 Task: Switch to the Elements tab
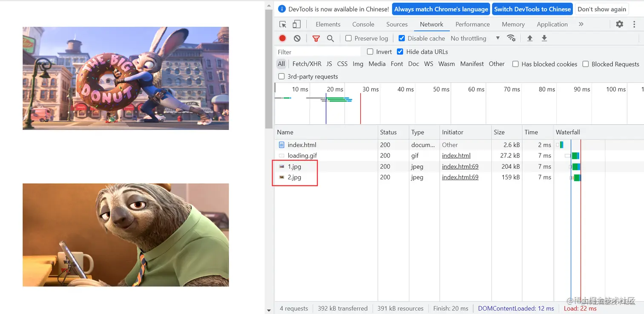[x=328, y=24]
